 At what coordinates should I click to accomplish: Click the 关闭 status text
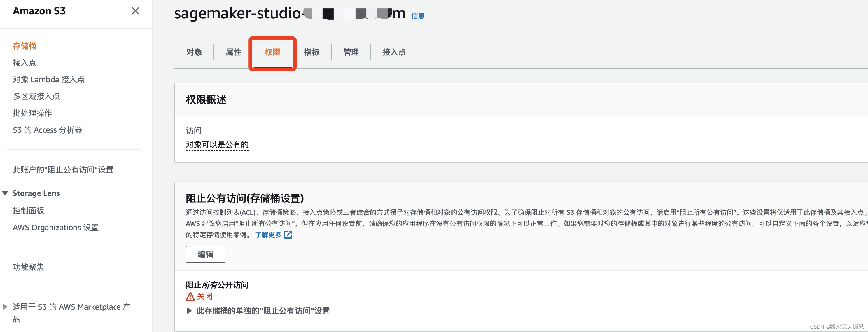[x=204, y=296]
